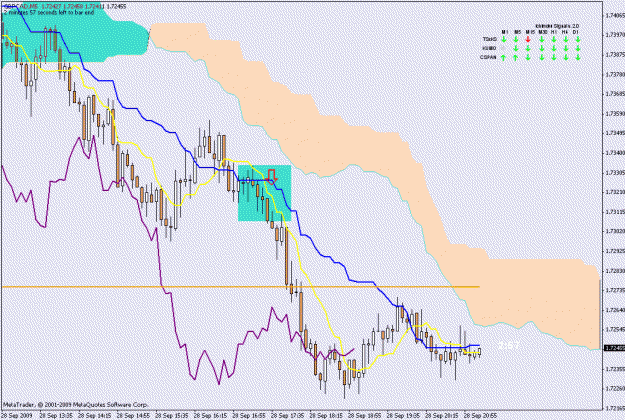Click the 1.73020 price axis label

pos(615,231)
